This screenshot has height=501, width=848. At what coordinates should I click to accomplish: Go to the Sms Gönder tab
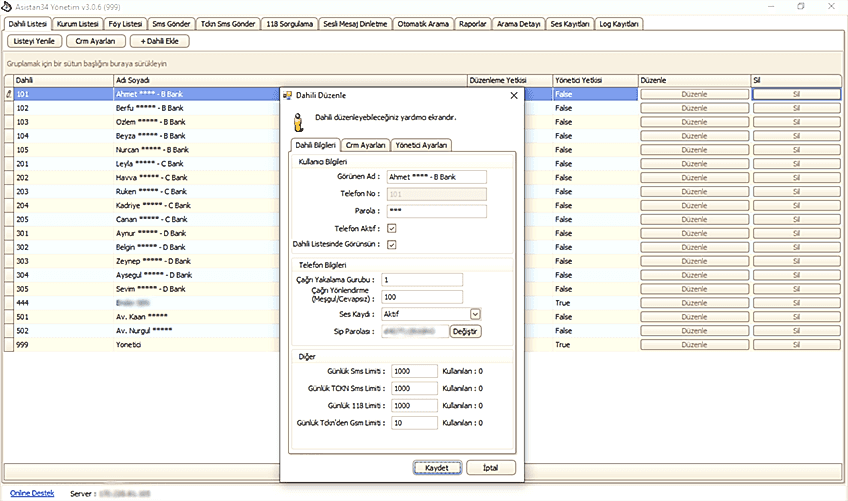173,23
